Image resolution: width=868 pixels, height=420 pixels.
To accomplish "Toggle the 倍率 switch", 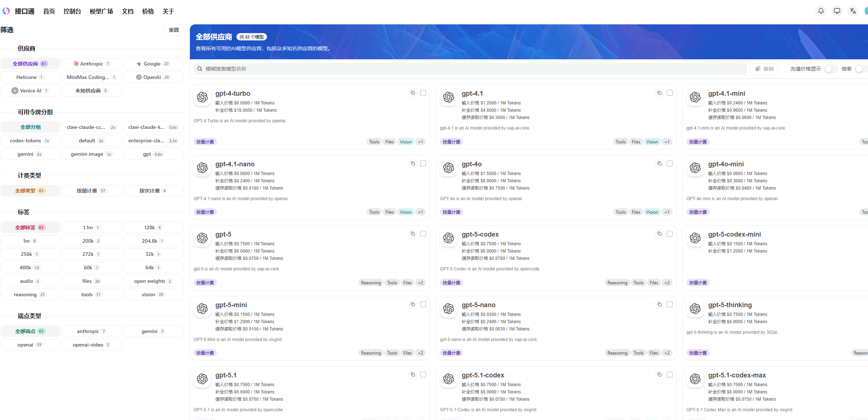I will click(861, 69).
